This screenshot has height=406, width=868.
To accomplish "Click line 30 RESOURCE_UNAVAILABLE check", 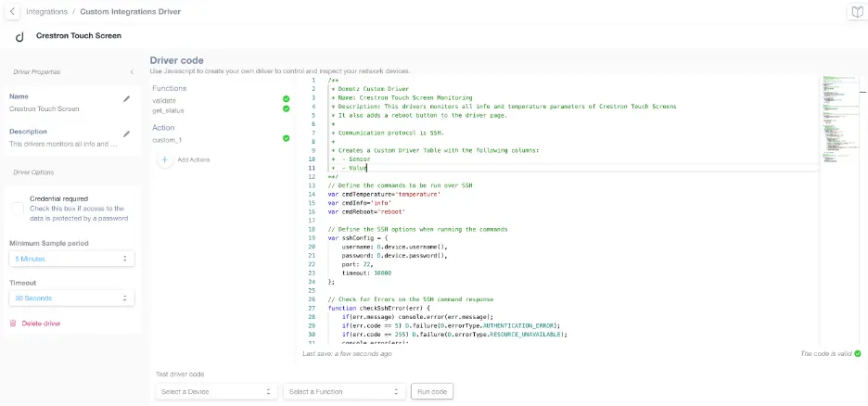I will click(454, 335).
